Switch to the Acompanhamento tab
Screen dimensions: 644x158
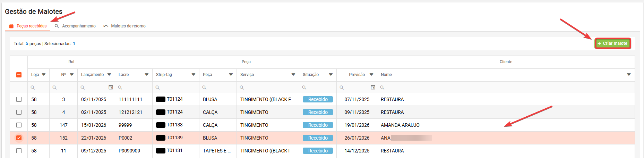click(x=75, y=26)
